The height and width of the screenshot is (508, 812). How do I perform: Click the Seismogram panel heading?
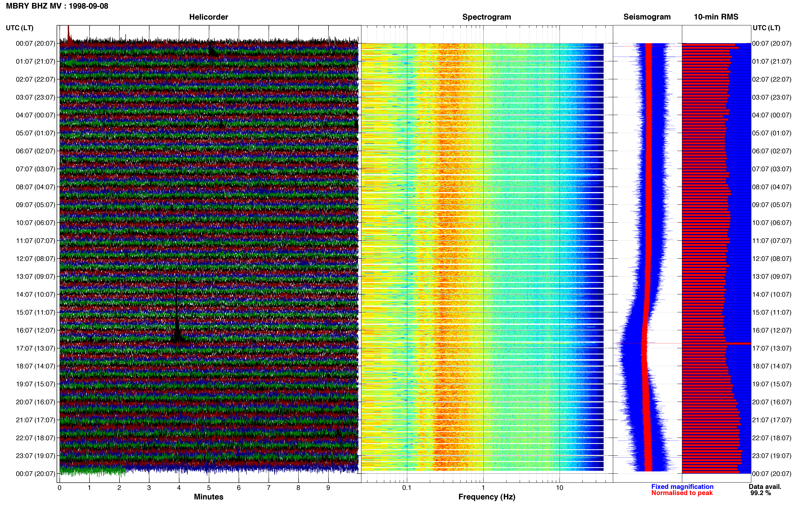pos(647,17)
